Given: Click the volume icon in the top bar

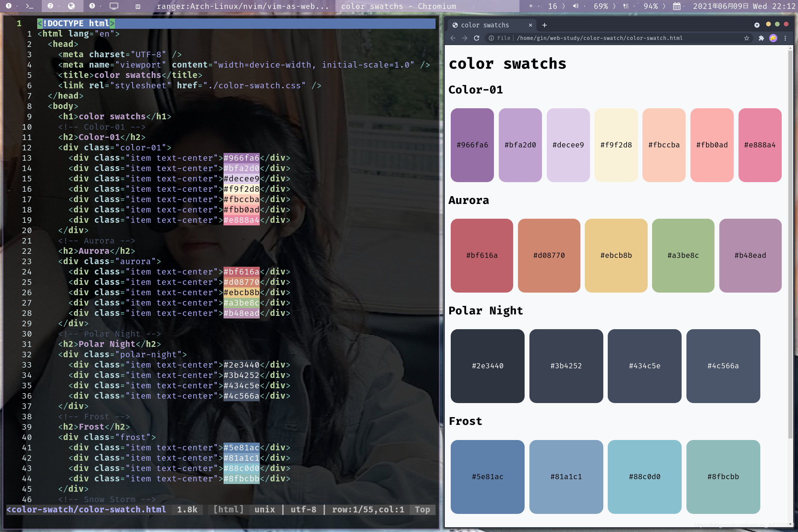Looking at the screenshot, I should point(576,6).
